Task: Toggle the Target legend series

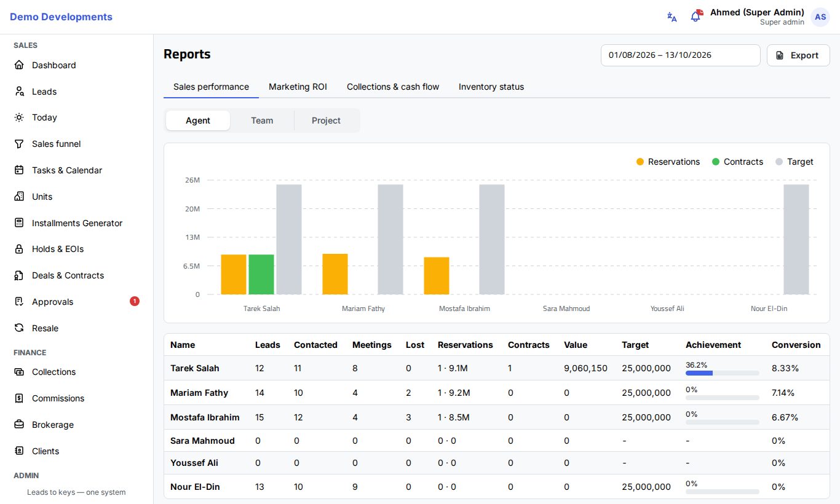Action: (794, 162)
